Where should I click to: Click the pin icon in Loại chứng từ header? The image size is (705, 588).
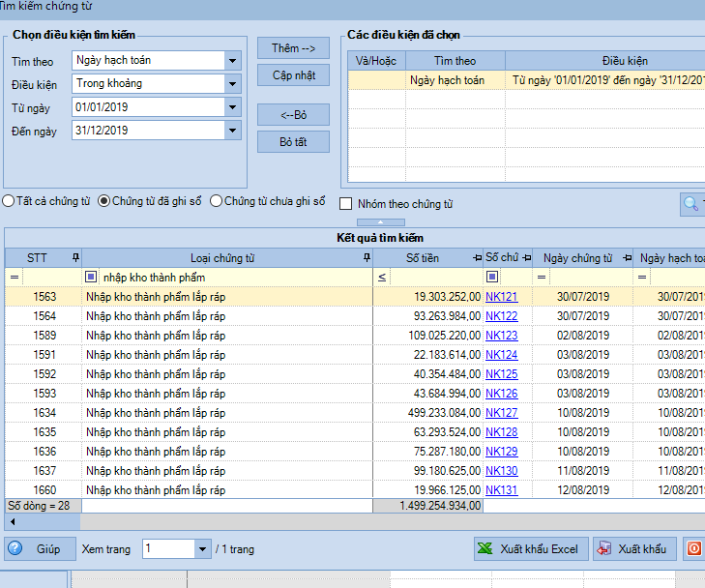(366, 258)
